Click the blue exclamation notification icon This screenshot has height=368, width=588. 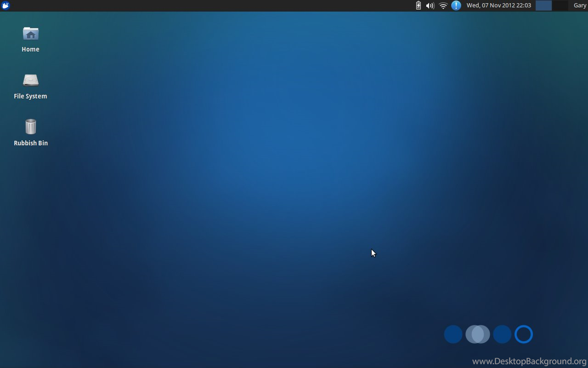pos(456,6)
